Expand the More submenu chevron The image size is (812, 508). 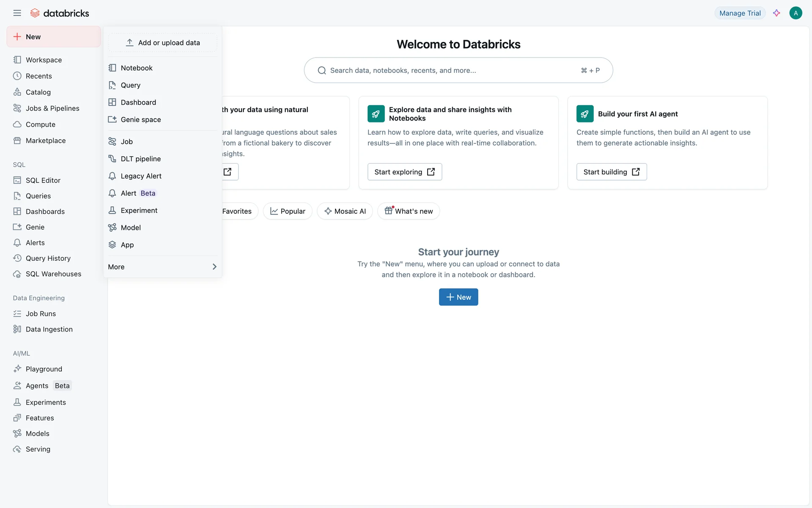click(214, 267)
